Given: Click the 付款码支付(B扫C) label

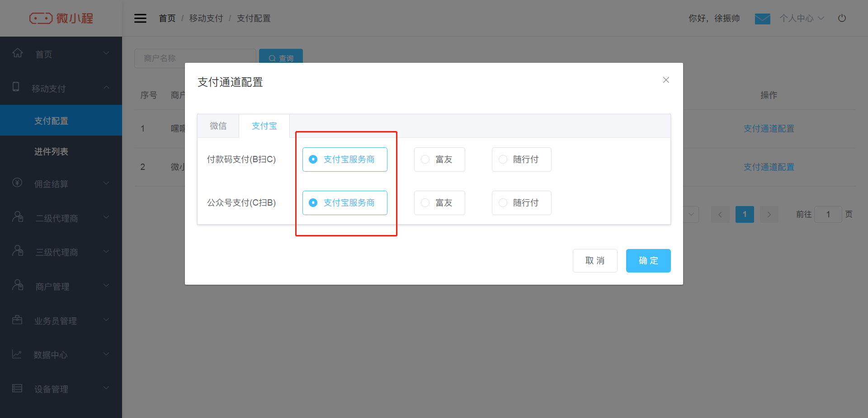Looking at the screenshot, I should tap(241, 160).
